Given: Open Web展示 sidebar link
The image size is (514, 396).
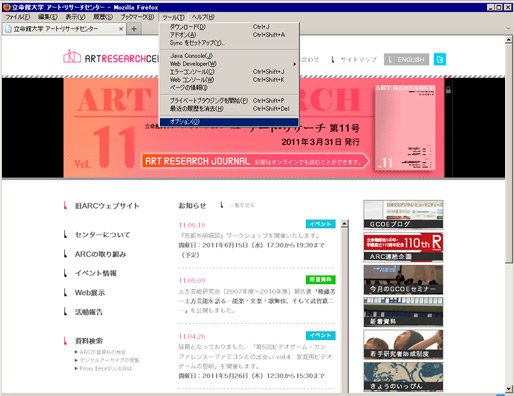Looking at the screenshot, I should (90, 293).
